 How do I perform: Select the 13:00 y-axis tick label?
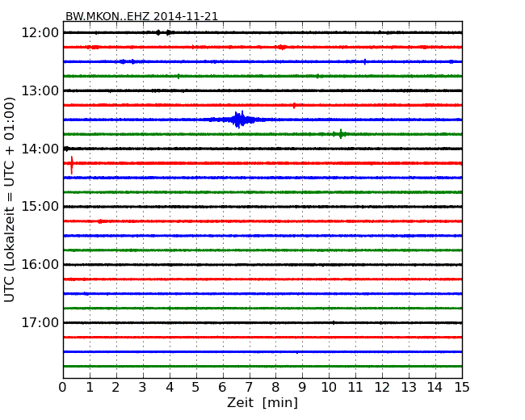40,90
